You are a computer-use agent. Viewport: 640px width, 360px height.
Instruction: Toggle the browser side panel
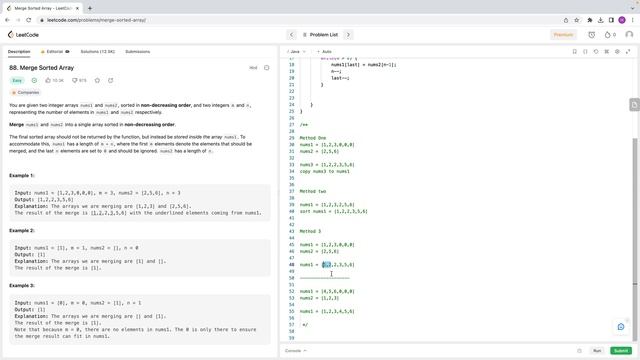tap(611, 20)
